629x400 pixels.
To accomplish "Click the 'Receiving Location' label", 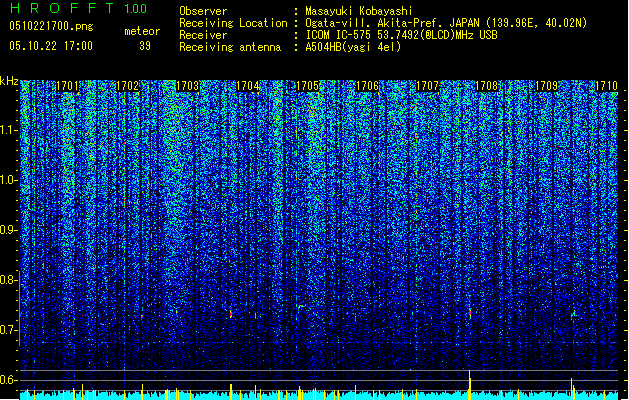I will point(233,23).
